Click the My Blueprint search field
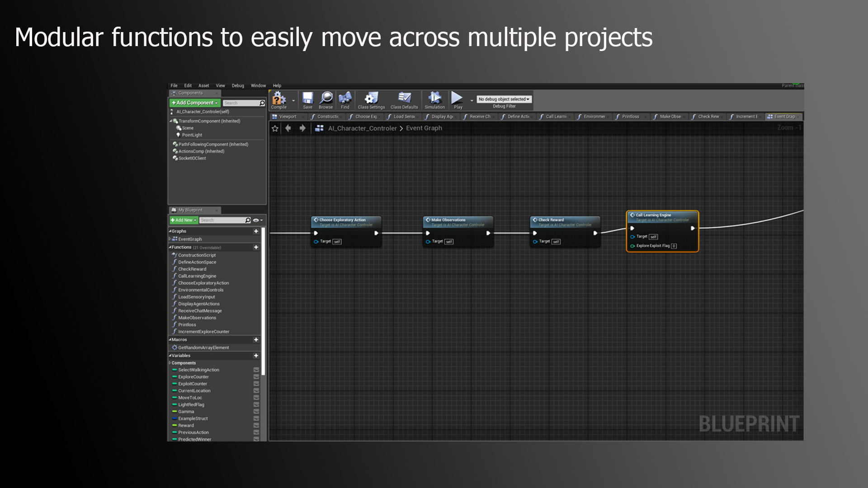This screenshot has height=488, width=868. (222, 221)
